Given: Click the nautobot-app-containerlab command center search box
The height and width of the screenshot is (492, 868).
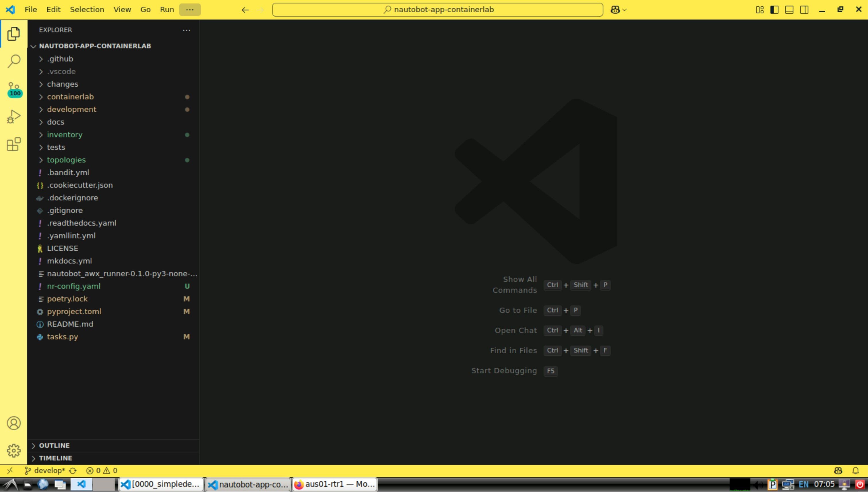Looking at the screenshot, I should coord(437,10).
